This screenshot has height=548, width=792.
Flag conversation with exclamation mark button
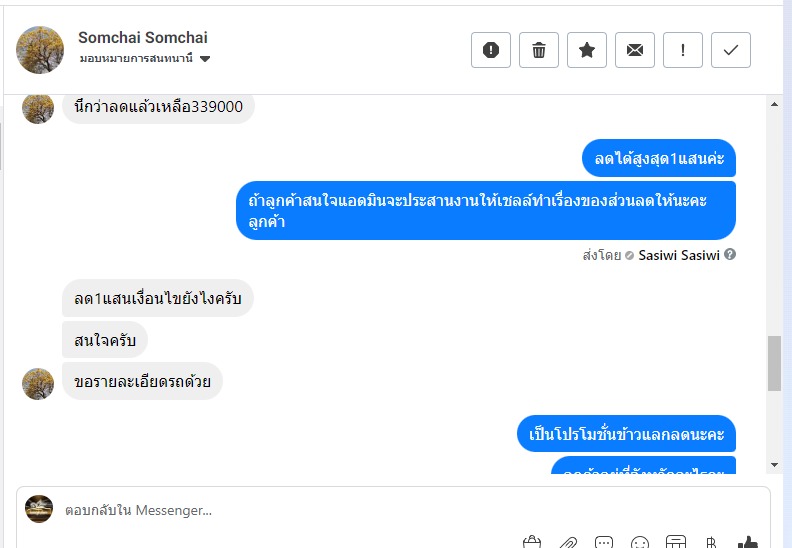point(683,50)
